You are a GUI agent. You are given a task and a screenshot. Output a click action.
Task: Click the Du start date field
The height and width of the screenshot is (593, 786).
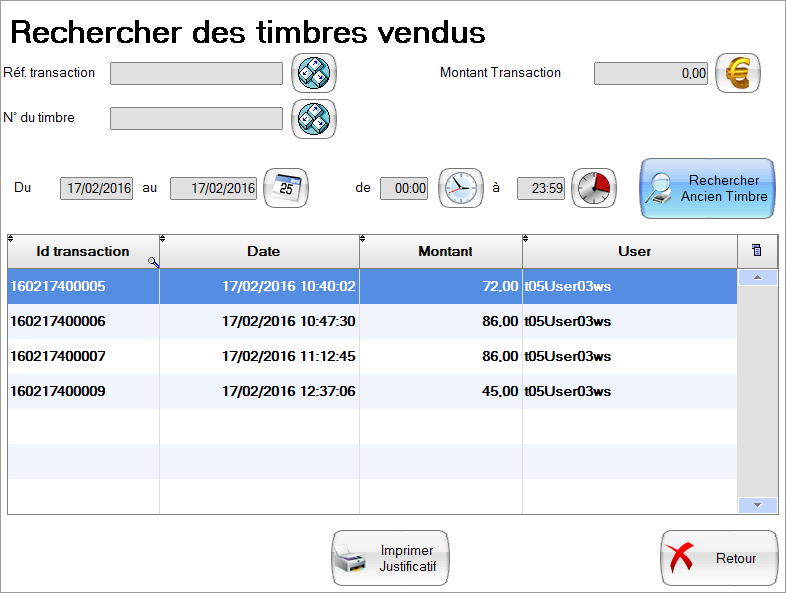97,188
